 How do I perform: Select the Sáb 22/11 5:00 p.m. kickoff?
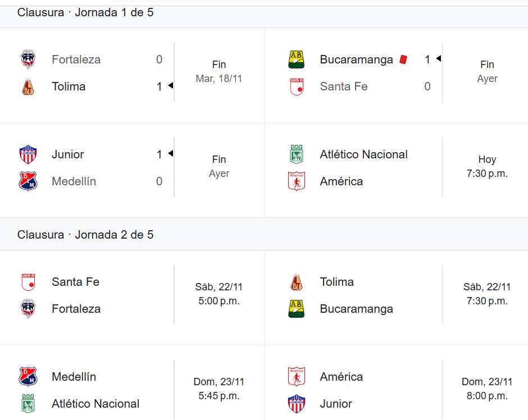(x=219, y=294)
